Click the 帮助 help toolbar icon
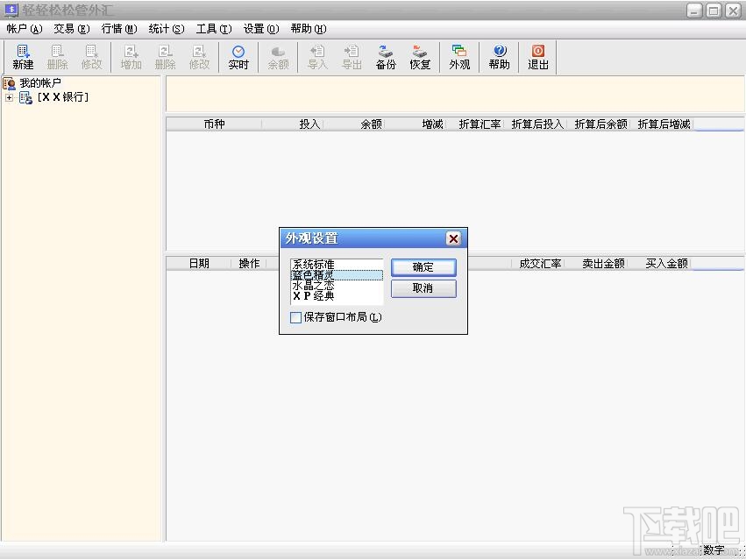 [x=499, y=57]
